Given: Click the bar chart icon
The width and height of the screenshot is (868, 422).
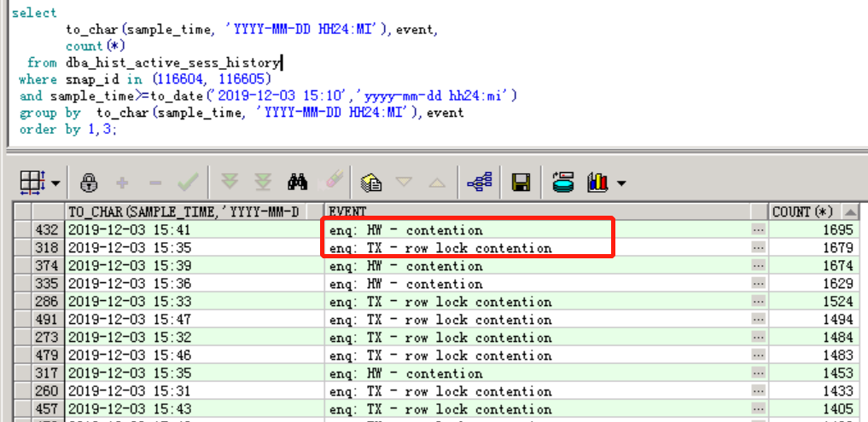Looking at the screenshot, I should click(x=598, y=182).
